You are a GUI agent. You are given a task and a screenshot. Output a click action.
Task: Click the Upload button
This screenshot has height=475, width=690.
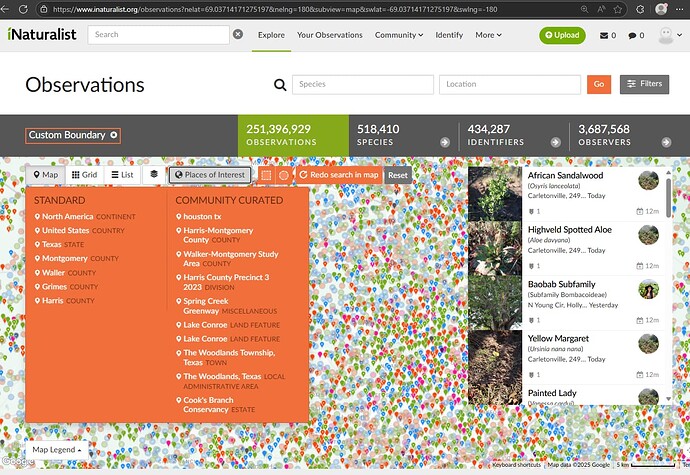[x=562, y=35]
